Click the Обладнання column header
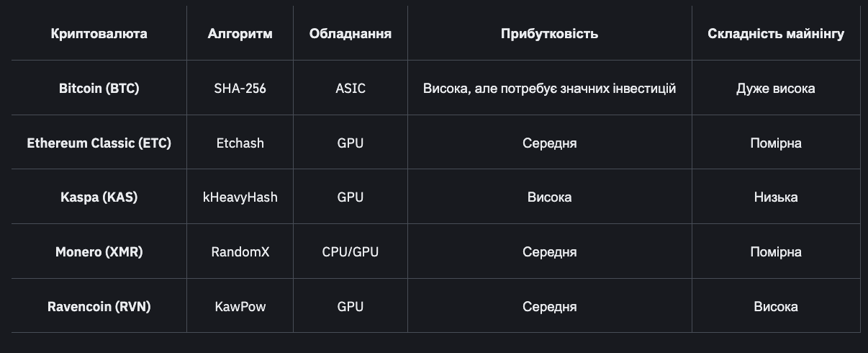The width and height of the screenshot is (868, 353). pos(351,34)
